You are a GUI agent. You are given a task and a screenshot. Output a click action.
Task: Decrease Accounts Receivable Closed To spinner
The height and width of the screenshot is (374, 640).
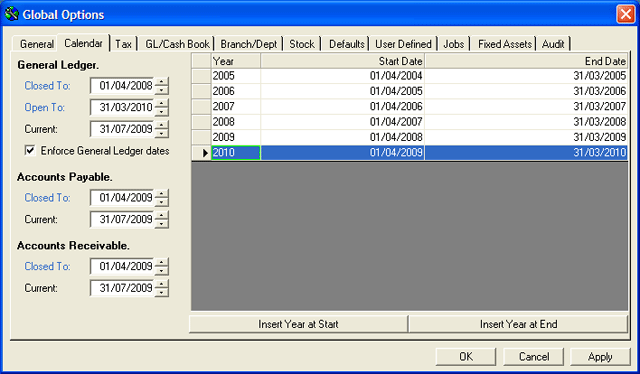pyautogui.click(x=162, y=270)
